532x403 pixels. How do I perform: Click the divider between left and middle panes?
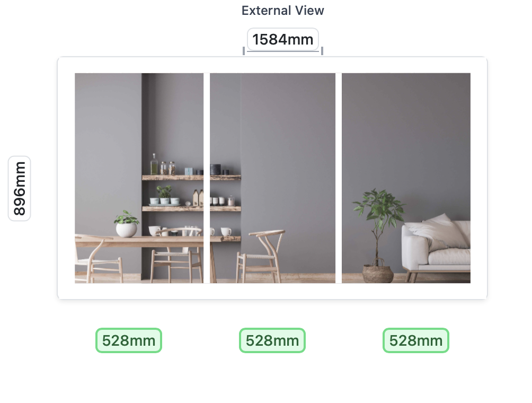207,178
